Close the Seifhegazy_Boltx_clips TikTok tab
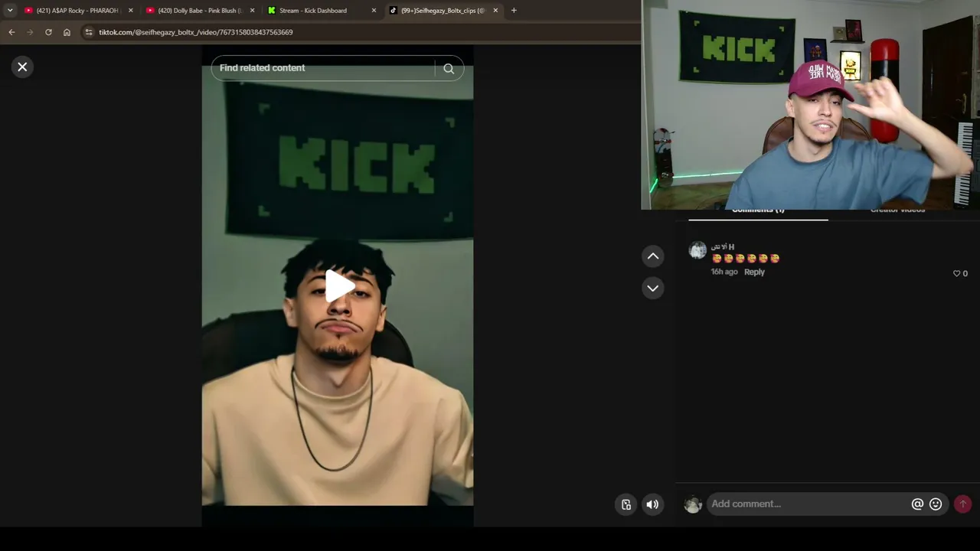 [495, 11]
